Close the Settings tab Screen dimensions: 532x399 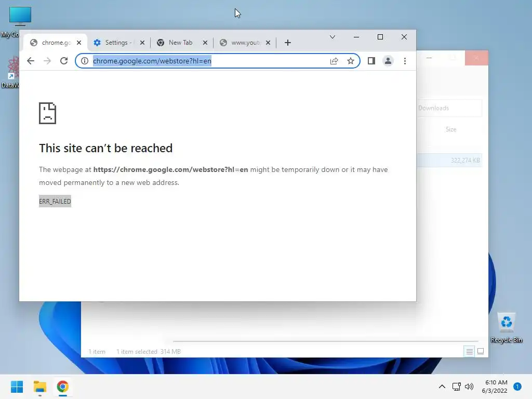pos(142,43)
